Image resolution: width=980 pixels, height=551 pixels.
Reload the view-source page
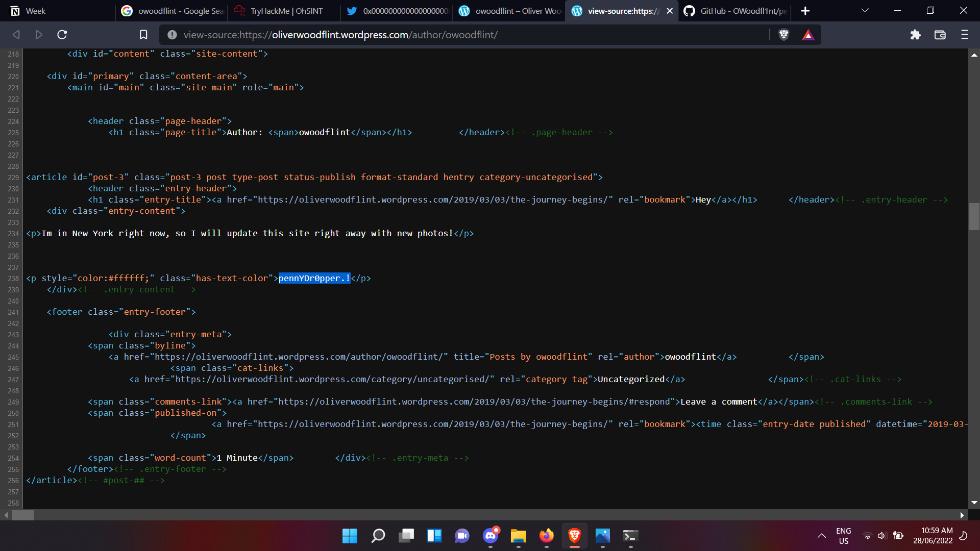(62, 35)
